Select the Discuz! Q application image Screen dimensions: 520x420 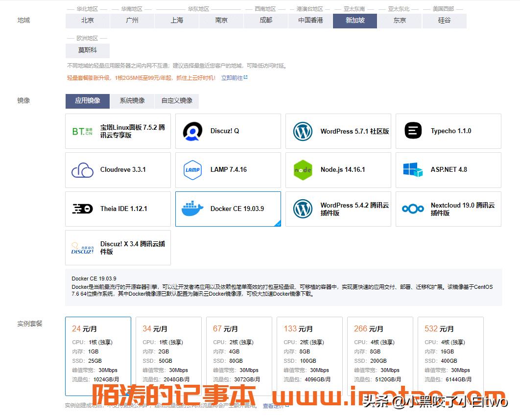coord(228,131)
